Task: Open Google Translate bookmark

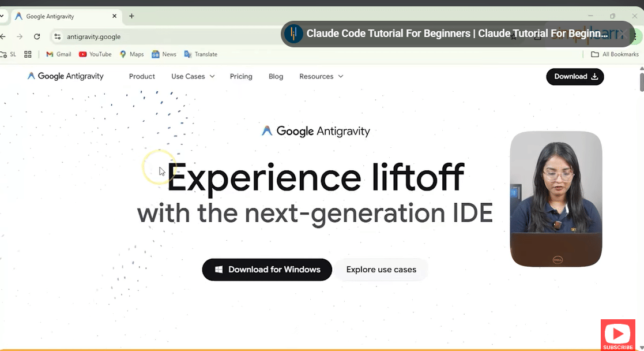Action: click(x=201, y=54)
